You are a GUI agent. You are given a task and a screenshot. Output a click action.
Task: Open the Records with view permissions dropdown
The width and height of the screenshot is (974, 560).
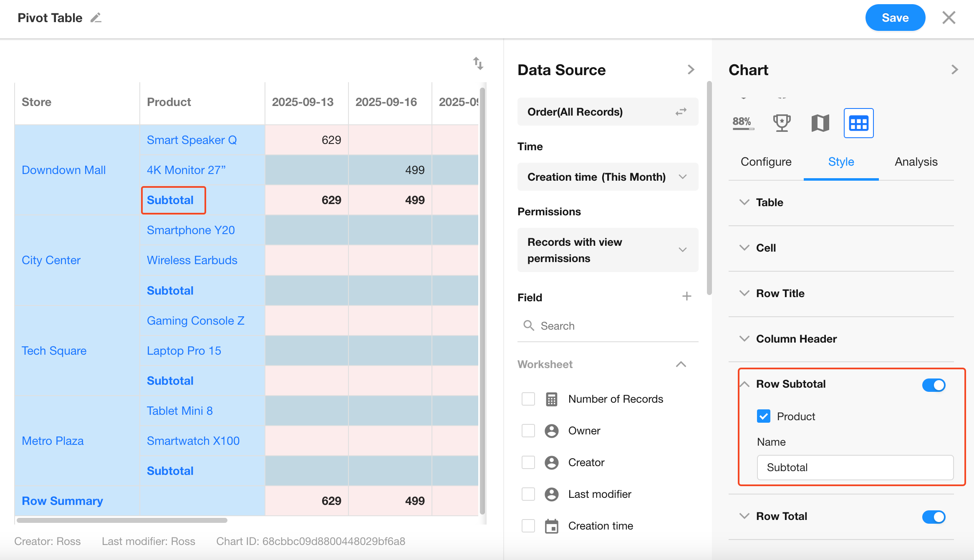(x=608, y=250)
